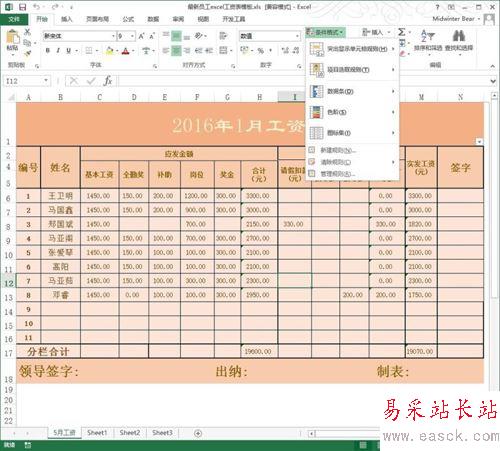The image size is (500, 451).
Task: Open the font name dropdown
Action: click(113, 36)
